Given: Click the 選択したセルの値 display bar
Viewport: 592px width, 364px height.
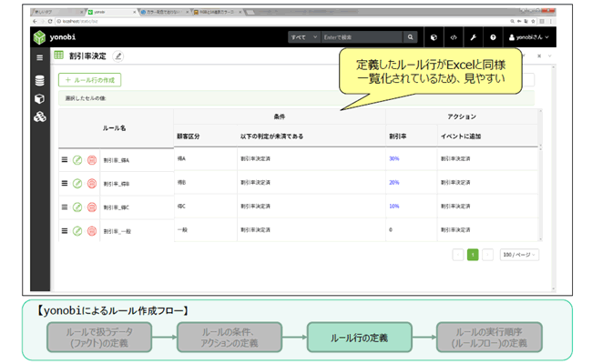Looking at the screenshot, I should pos(296,98).
